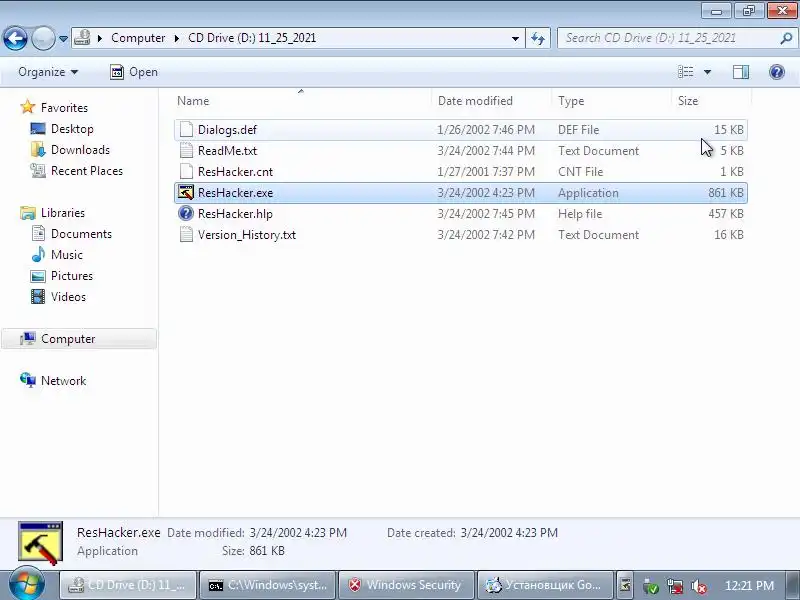This screenshot has width=800, height=600.
Task: Click the greyed Forward navigation arrow
Action: (x=43, y=38)
